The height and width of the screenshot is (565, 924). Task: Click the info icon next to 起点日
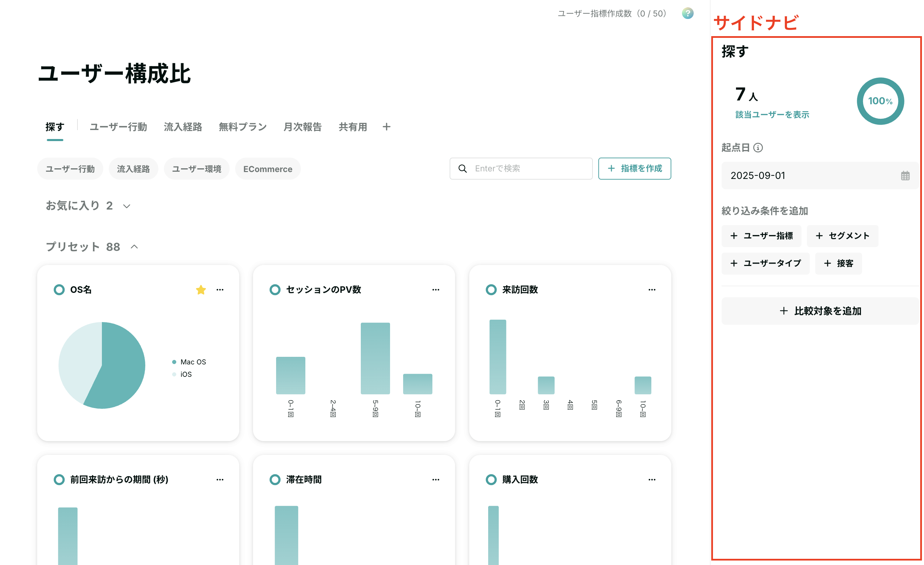758,148
